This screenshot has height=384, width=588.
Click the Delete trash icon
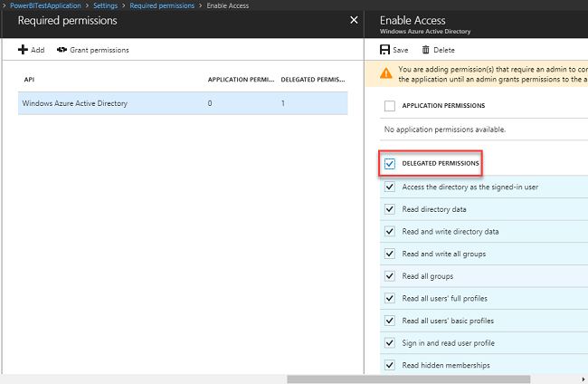tap(425, 50)
